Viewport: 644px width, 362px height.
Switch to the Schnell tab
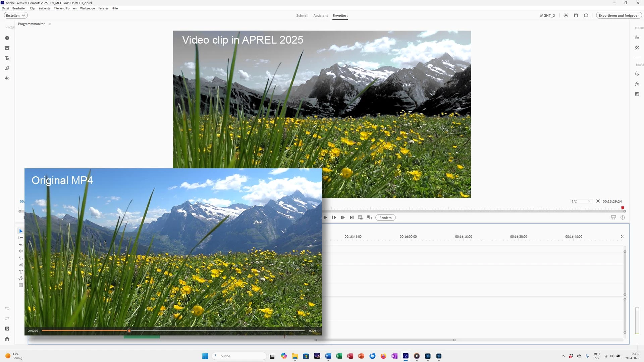point(302,15)
